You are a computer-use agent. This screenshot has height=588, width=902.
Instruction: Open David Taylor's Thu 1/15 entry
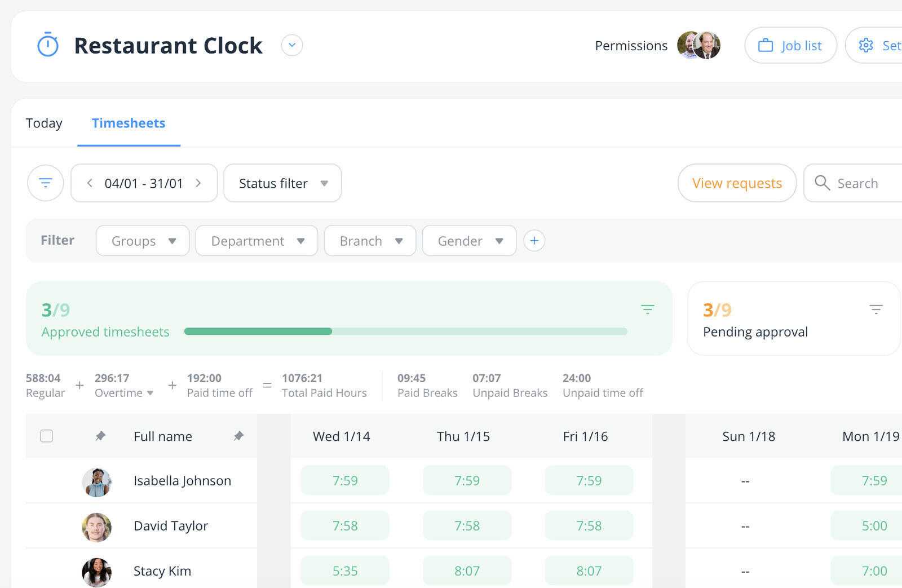coord(467,525)
